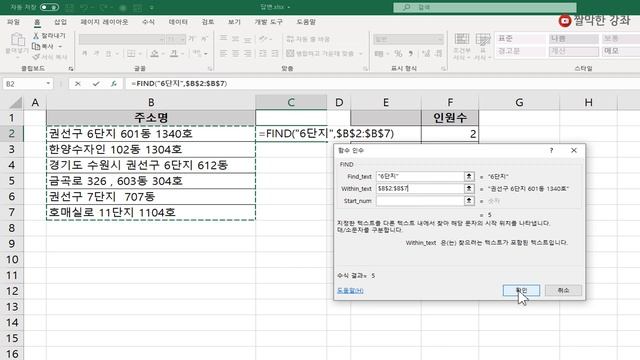Click the middle align icon
The image size is (640, 360).
click(x=236, y=39)
